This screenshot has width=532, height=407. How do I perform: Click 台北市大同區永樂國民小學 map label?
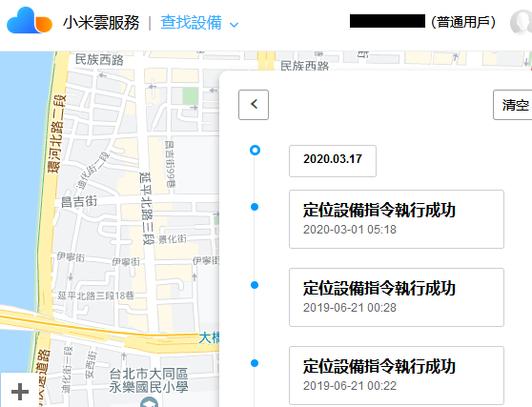point(149,380)
